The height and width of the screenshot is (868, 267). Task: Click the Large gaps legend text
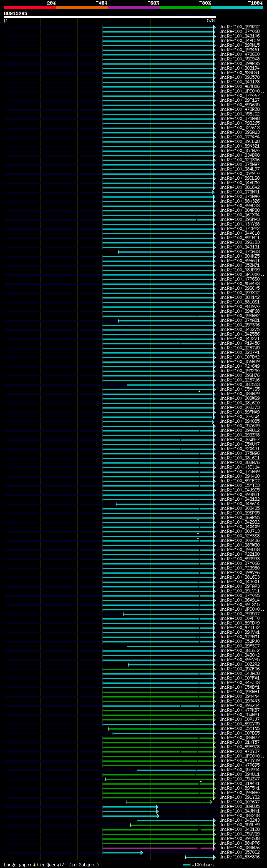coord(51,864)
